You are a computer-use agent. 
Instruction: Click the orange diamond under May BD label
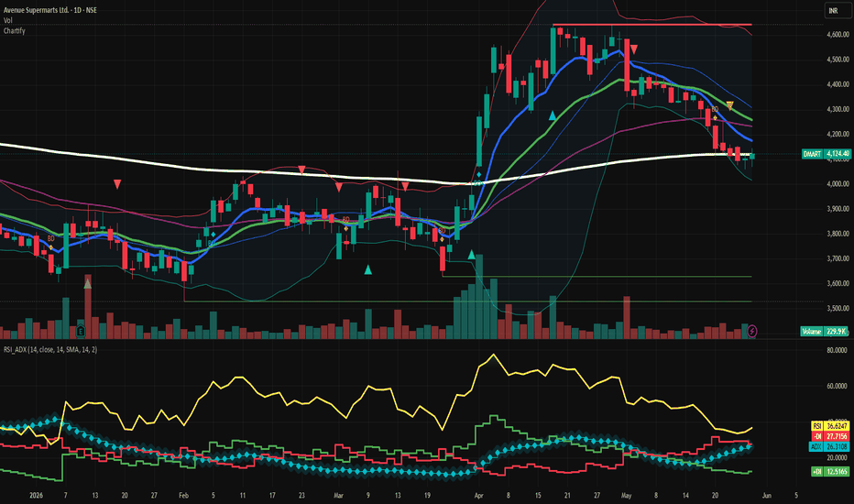tap(716, 117)
